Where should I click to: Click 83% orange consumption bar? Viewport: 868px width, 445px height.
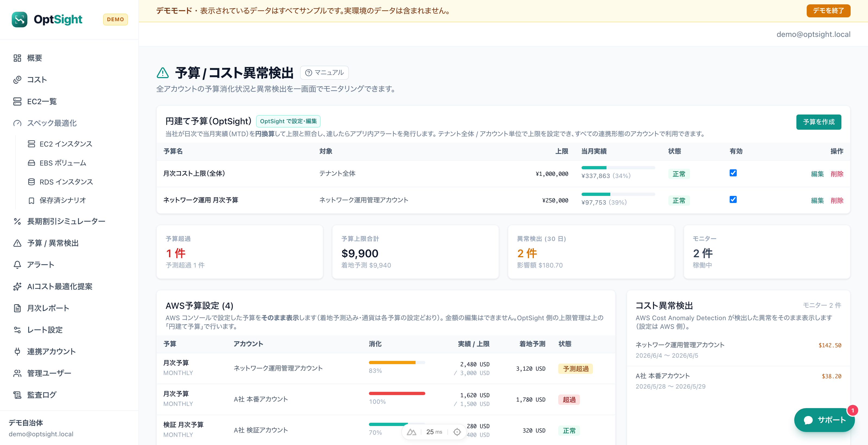tap(397, 363)
